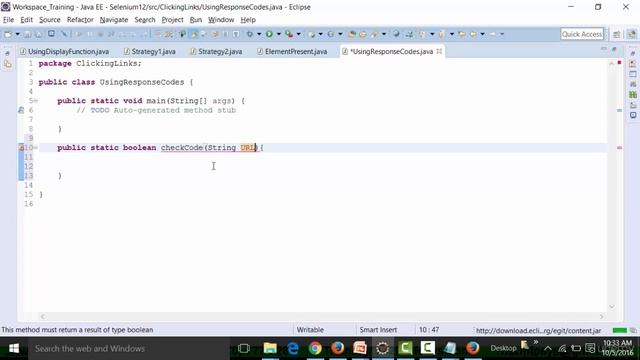Screen dimensions: 640x360
Task: Click the taskbar clock showing 10:33 AM
Action: pos(617,348)
